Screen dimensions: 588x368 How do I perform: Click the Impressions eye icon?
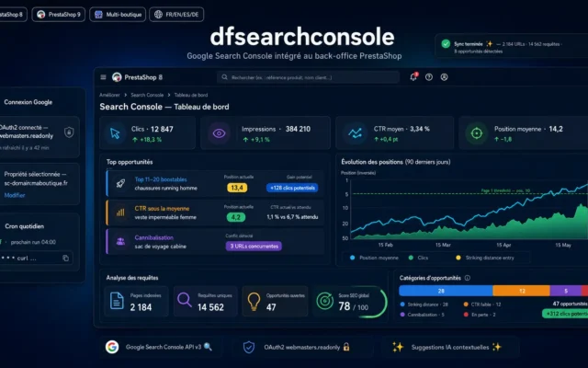[219, 133]
